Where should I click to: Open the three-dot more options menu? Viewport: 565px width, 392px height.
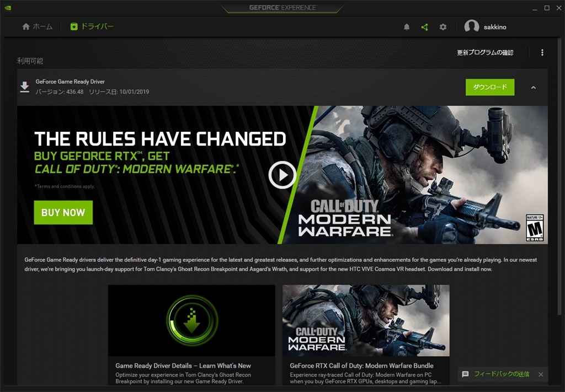point(542,52)
